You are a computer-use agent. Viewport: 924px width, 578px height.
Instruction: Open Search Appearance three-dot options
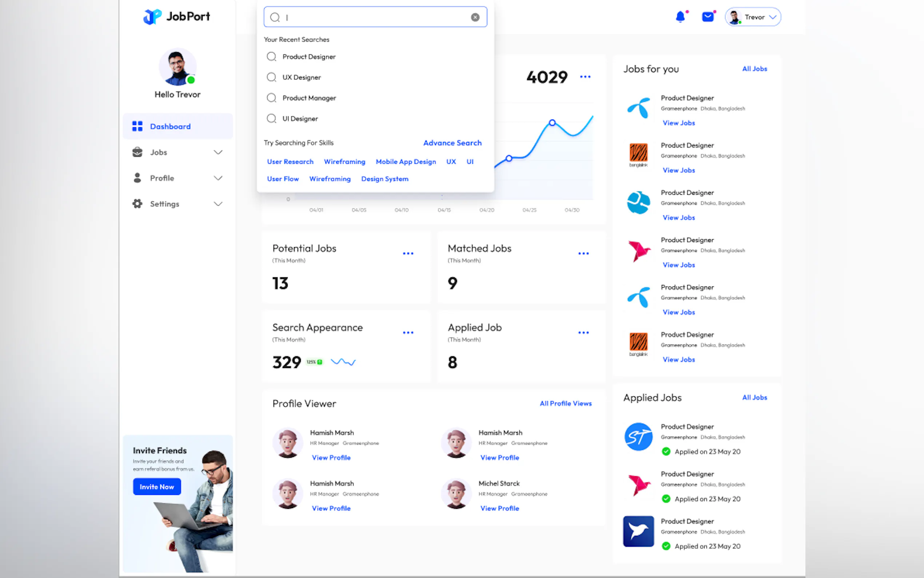[x=408, y=333]
